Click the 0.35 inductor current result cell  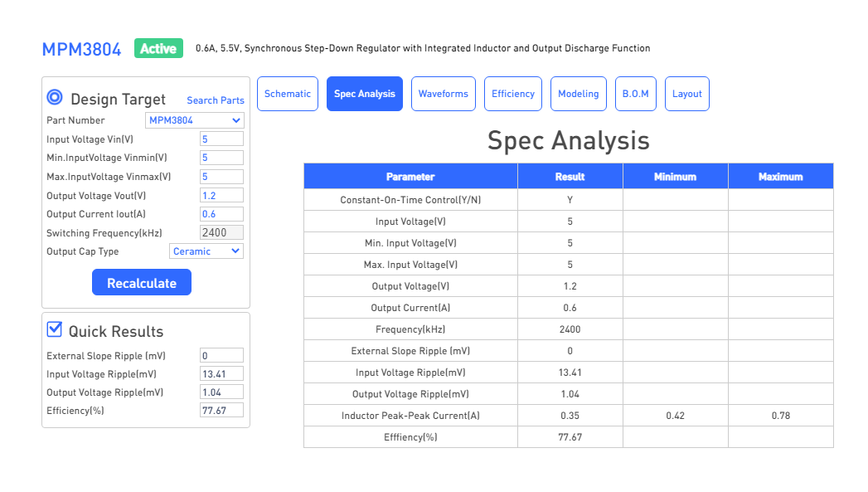(570, 416)
